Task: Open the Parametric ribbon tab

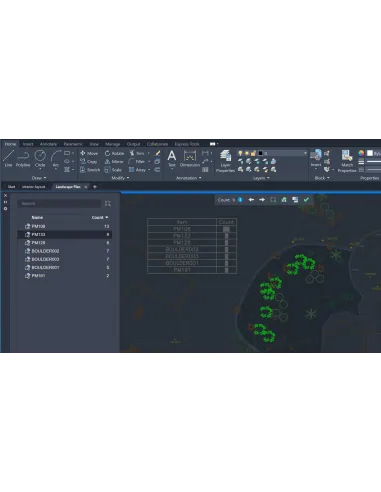Action: tap(73, 144)
